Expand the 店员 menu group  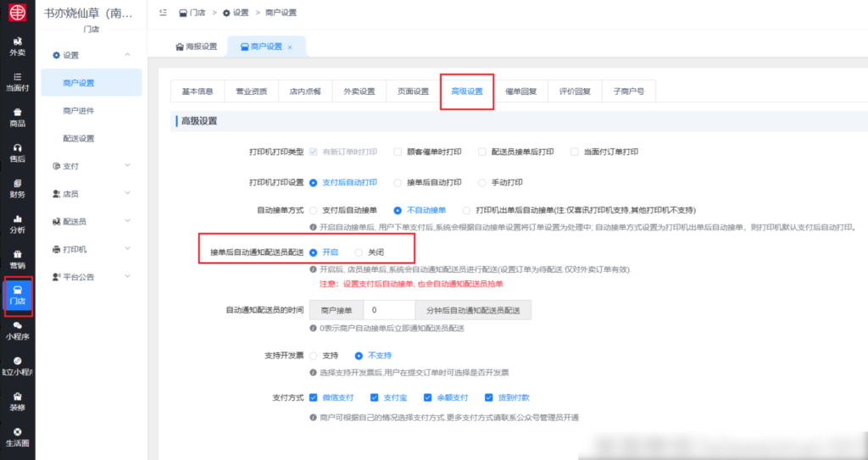[x=92, y=193]
